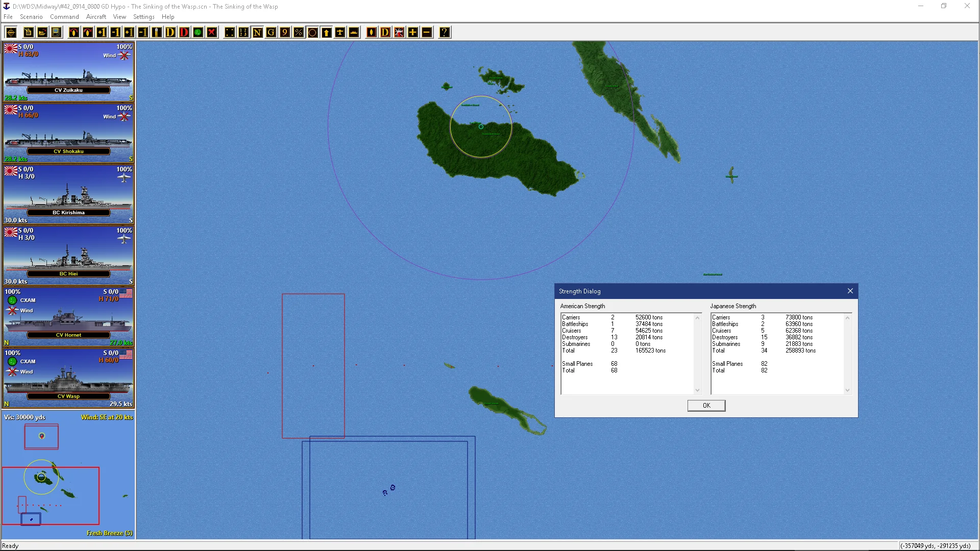The height and width of the screenshot is (551, 980).
Task: Open the Command menu
Action: [x=64, y=17]
